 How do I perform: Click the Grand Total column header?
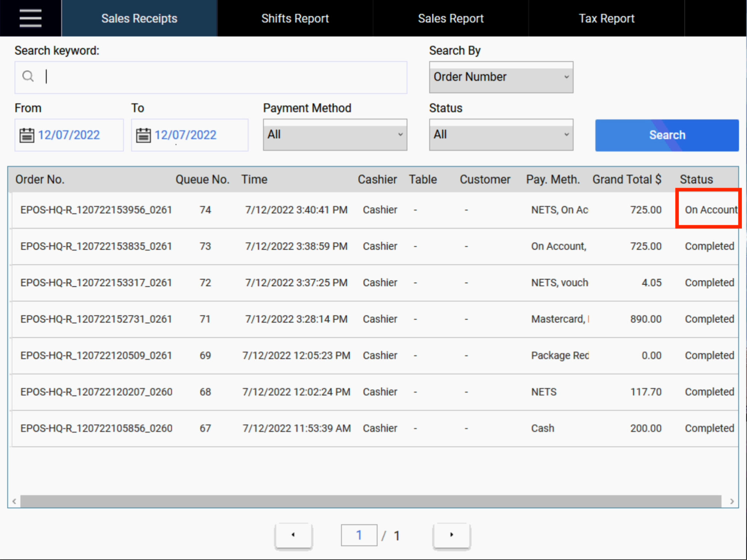point(627,179)
